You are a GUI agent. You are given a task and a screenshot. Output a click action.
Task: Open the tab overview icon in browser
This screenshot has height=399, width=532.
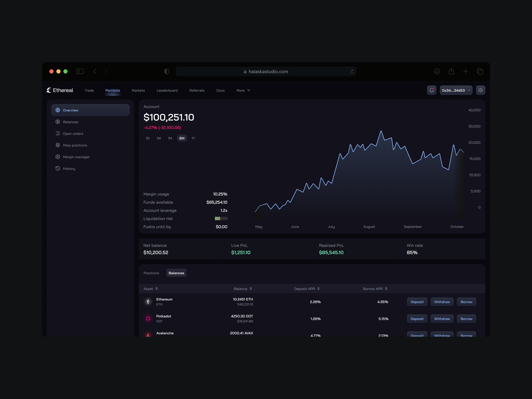(480, 71)
